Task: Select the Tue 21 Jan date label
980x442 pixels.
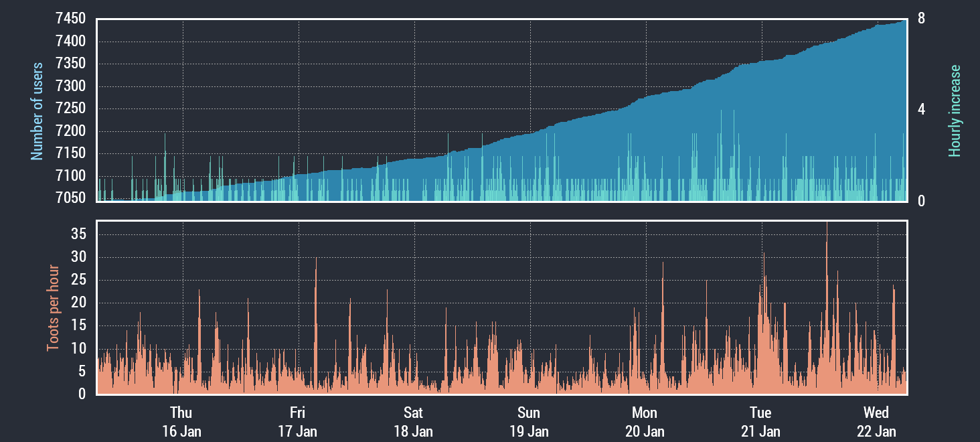Action: click(760, 421)
